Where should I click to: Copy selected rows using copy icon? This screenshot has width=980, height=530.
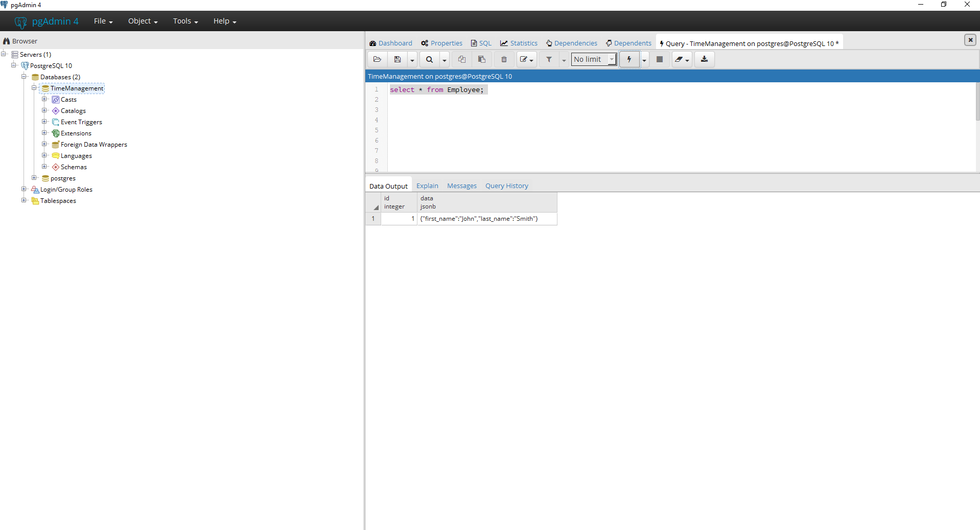pos(461,59)
